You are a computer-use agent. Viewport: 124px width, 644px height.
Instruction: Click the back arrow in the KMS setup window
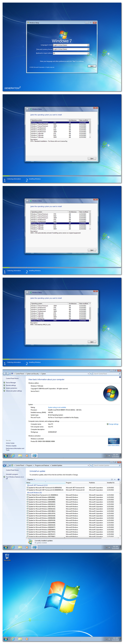(27, 292)
